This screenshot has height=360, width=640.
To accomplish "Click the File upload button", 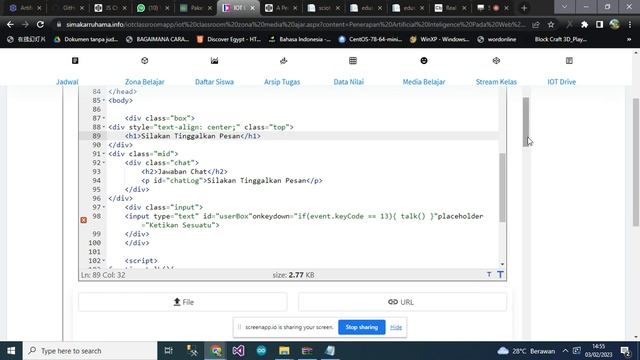I will 183,302.
